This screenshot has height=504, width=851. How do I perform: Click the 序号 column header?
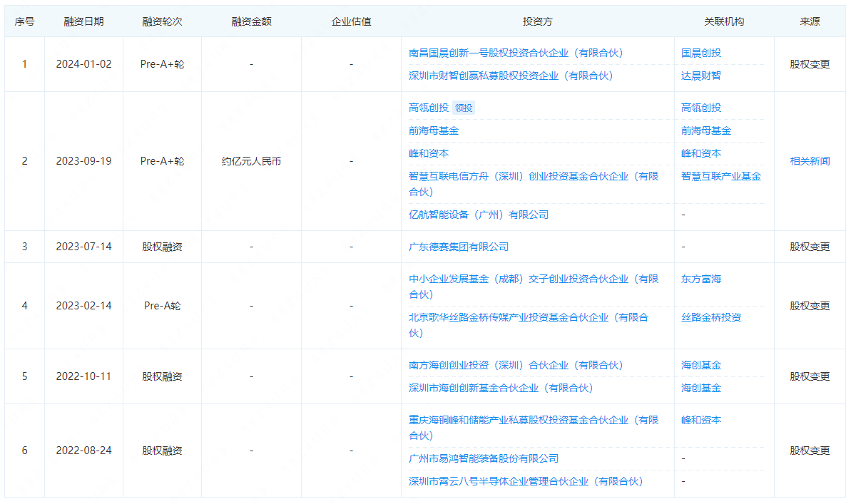click(x=24, y=21)
